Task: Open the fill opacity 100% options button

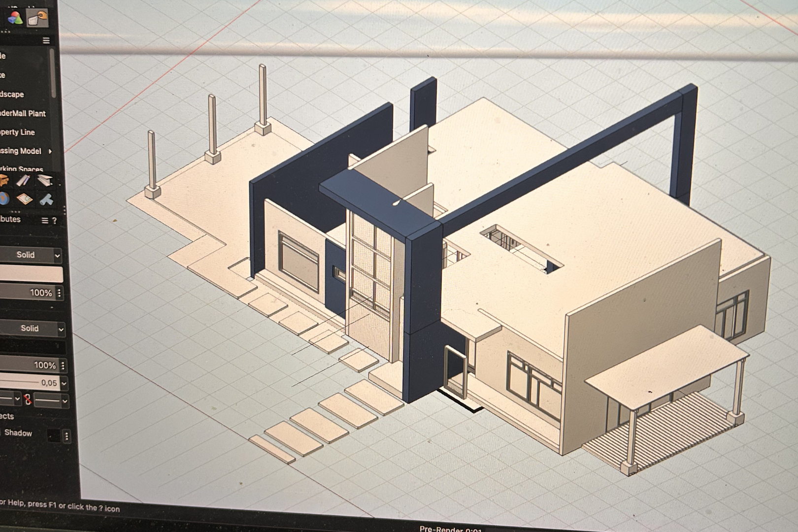Action: click(x=59, y=293)
